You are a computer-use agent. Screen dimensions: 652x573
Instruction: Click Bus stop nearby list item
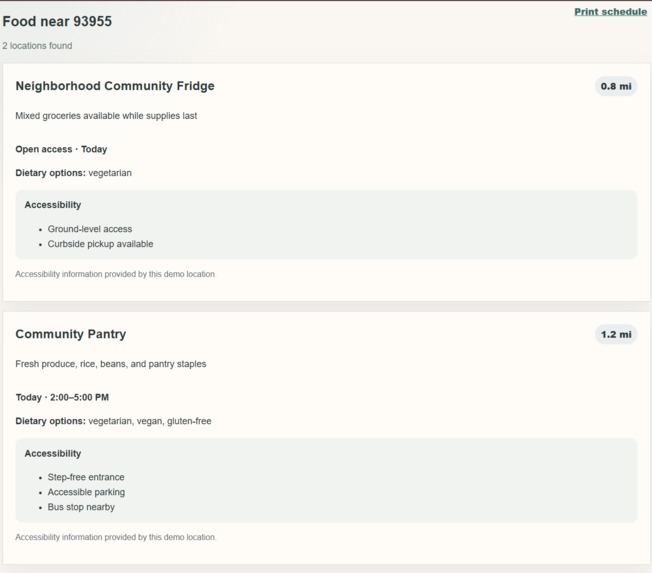(x=81, y=507)
